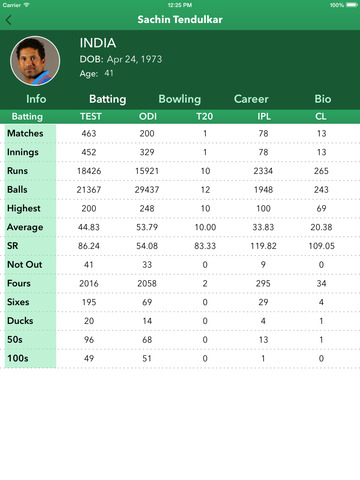Tap the Wi-Fi icon in status bar

[x=26, y=5]
